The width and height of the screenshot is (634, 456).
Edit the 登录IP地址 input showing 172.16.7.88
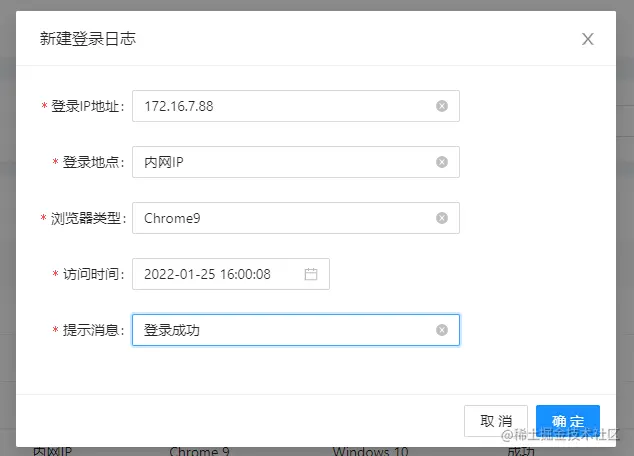(x=296, y=106)
